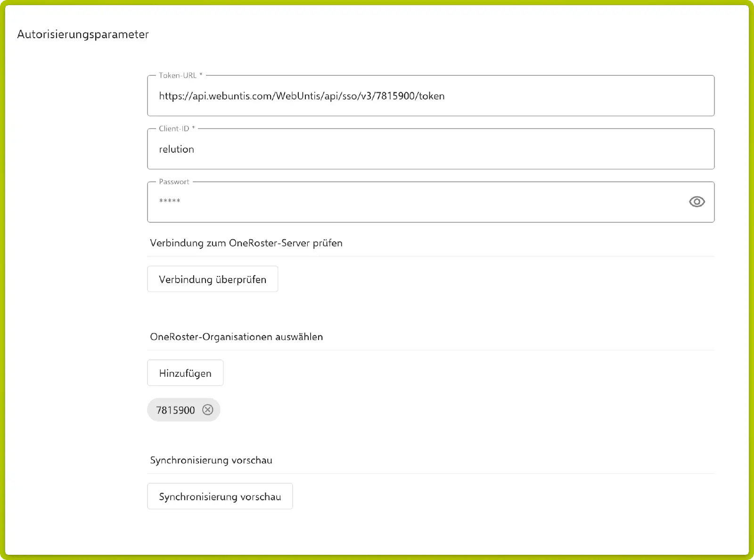The image size is (754, 560).
Task: Click the Autorisierungsparameter heading
Action: click(x=83, y=34)
